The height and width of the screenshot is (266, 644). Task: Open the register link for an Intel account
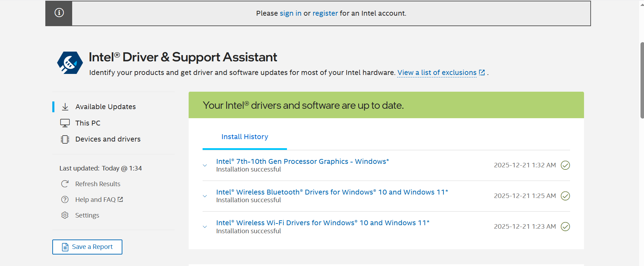(x=325, y=14)
